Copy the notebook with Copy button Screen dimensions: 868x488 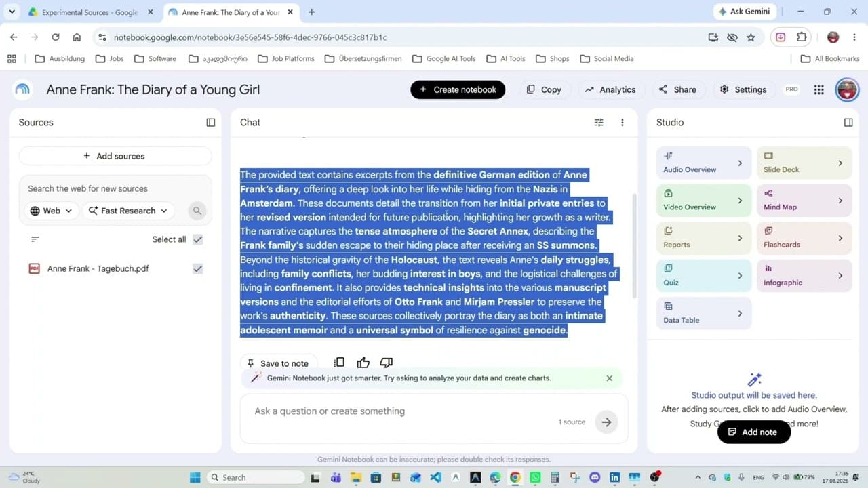point(545,89)
